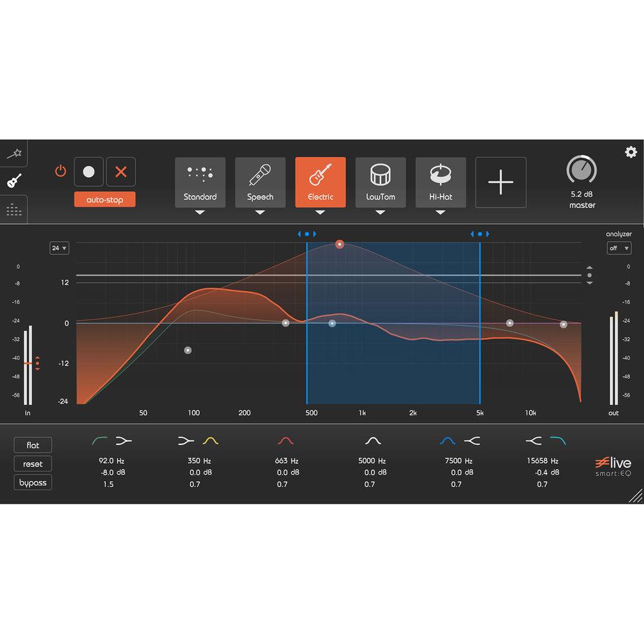This screenshot has width=644, height=644.
Task: Add a new profile slot
Action: tap(500, 182)
